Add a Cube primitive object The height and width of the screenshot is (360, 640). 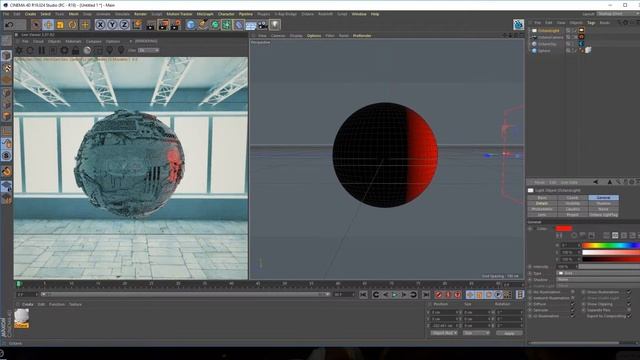point(191,25)
